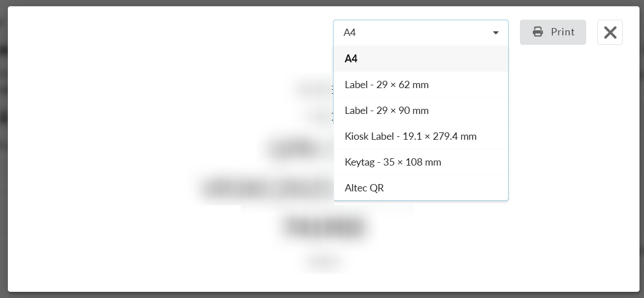This screenshot has height=298, width=644.
Task: Click the paper size dropdown caret arrow
Action: coord(496,33)
